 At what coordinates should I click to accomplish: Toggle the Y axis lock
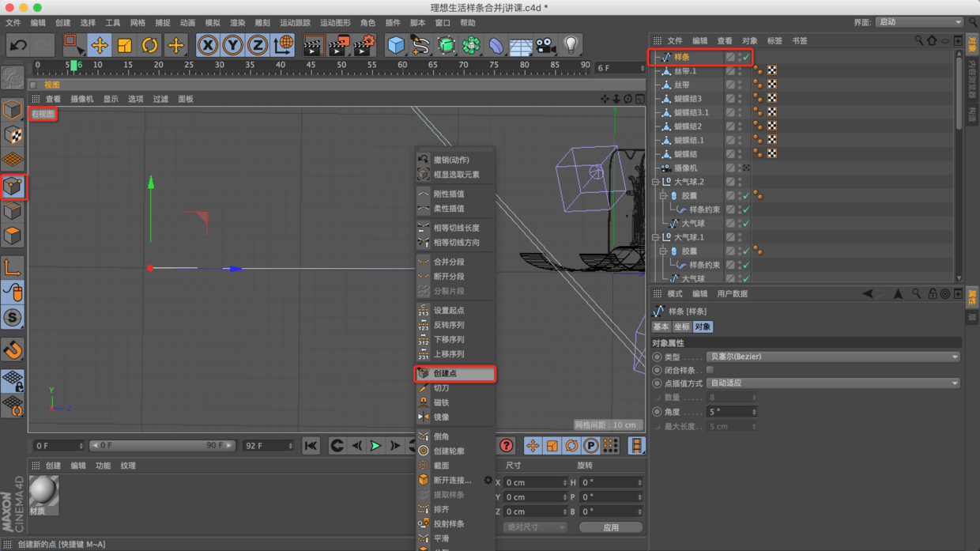pyautogui.click(x=232, y=46)
